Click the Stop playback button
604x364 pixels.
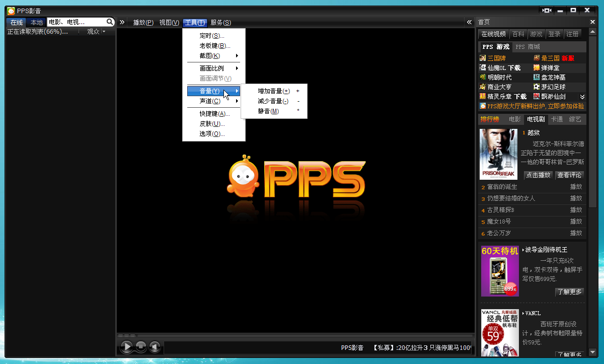(x=141, y=346)
